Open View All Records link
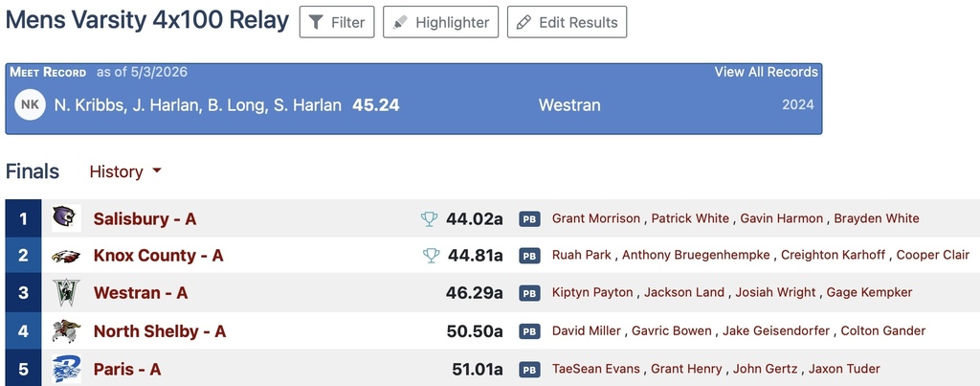The height and width of the screenshot is (386, 980). (767, 72)
